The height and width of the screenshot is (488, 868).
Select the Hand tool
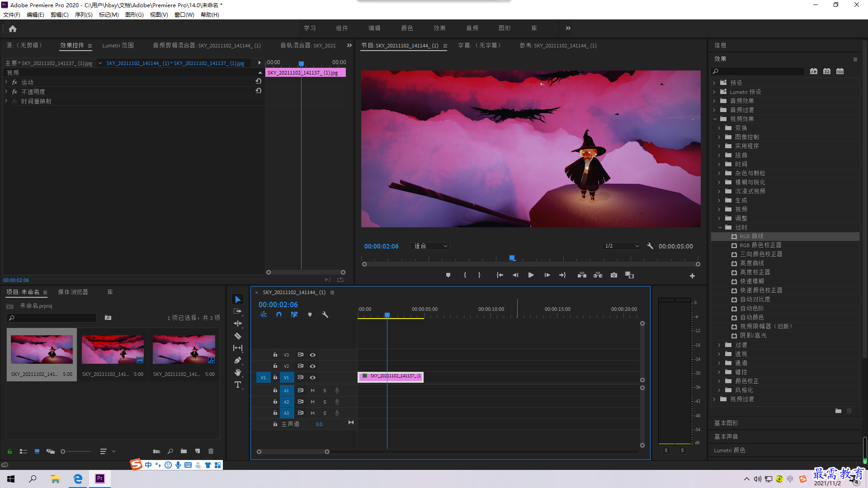point(238,372)
